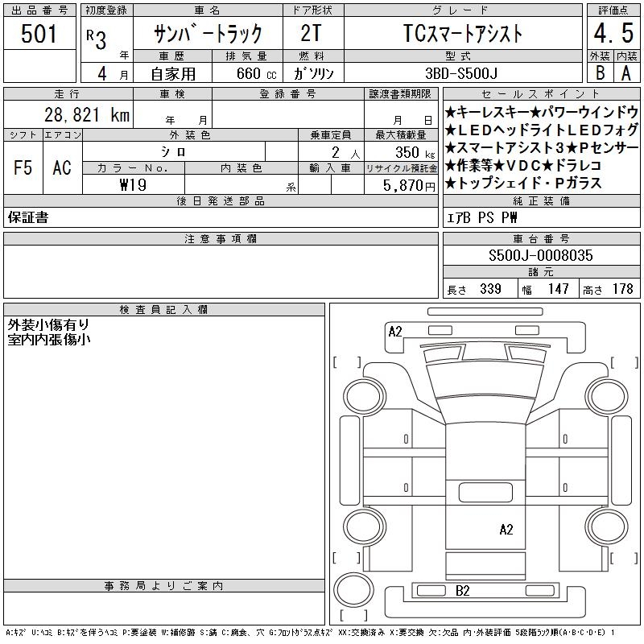644x644 pixels.
Task: Click the A2 mark on front bumper
Action: pyautogui.click(x=395, y=332)
